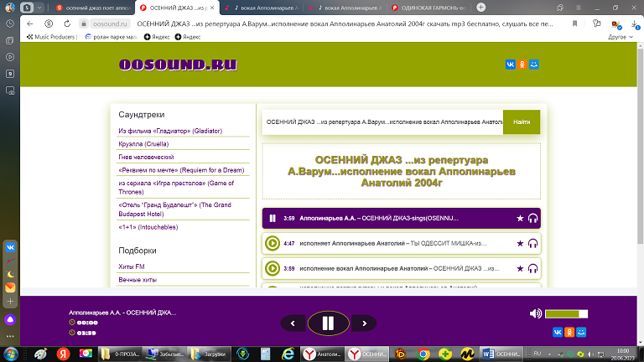Open browser downloads icon
The height and width of the screenshot is (362, 644).
(635, 24)
